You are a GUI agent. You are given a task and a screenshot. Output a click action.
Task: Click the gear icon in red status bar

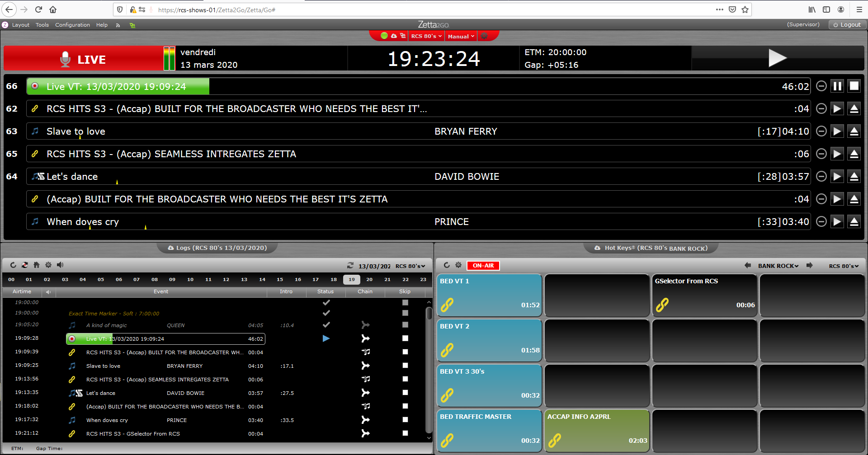(x=484, y=36)
